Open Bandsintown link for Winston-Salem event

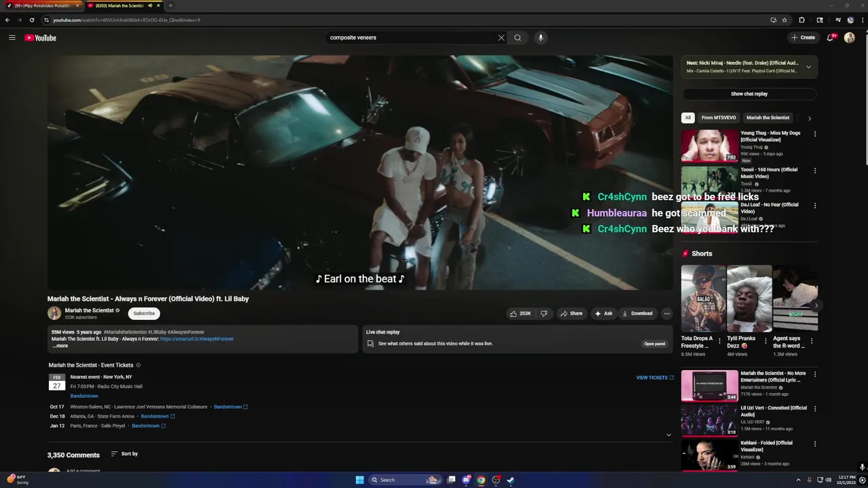tap(231, 407)
